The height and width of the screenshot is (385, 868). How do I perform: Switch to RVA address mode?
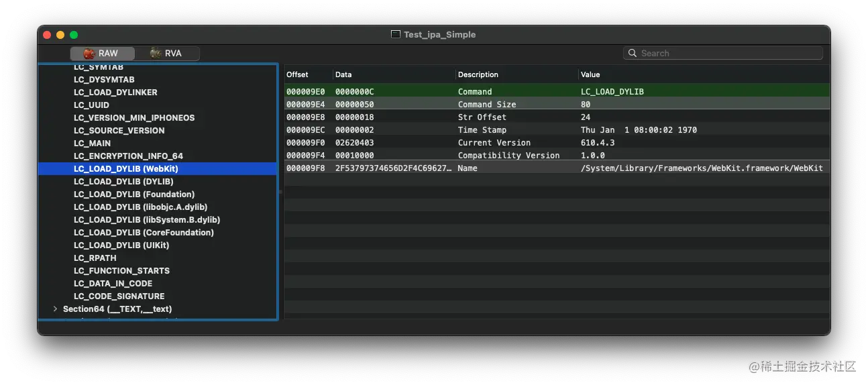[167, 53]
